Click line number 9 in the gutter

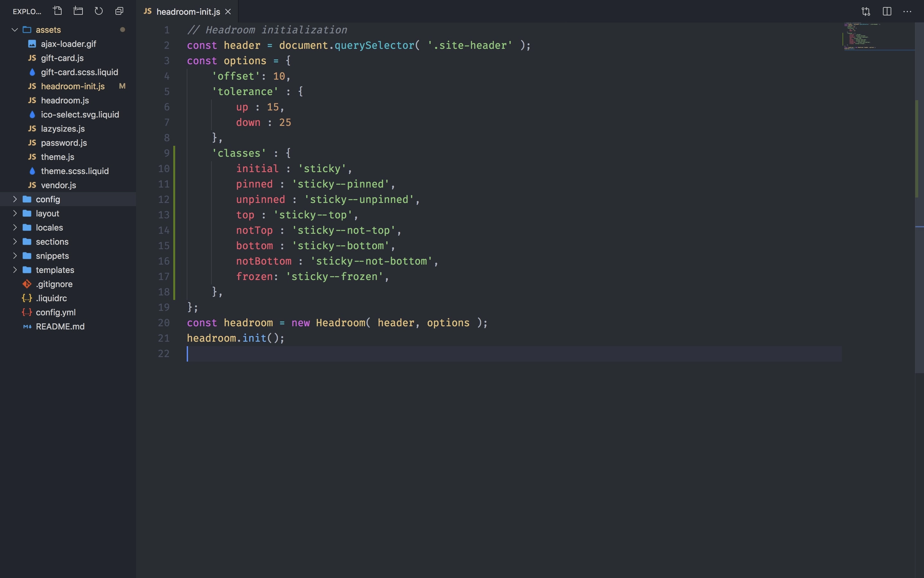pyautogui.click(x=167, y=153)
